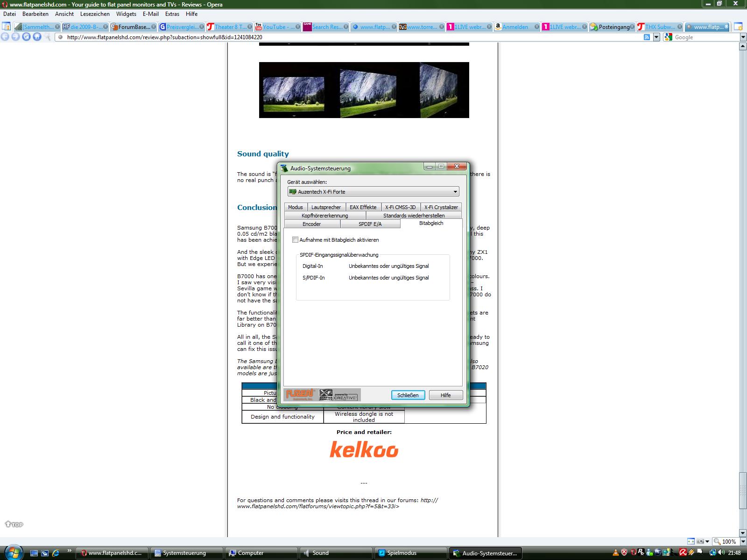Switch to the Theater 8 browser tab
This screenshot has height=560, width=747.
coord(229,27)
